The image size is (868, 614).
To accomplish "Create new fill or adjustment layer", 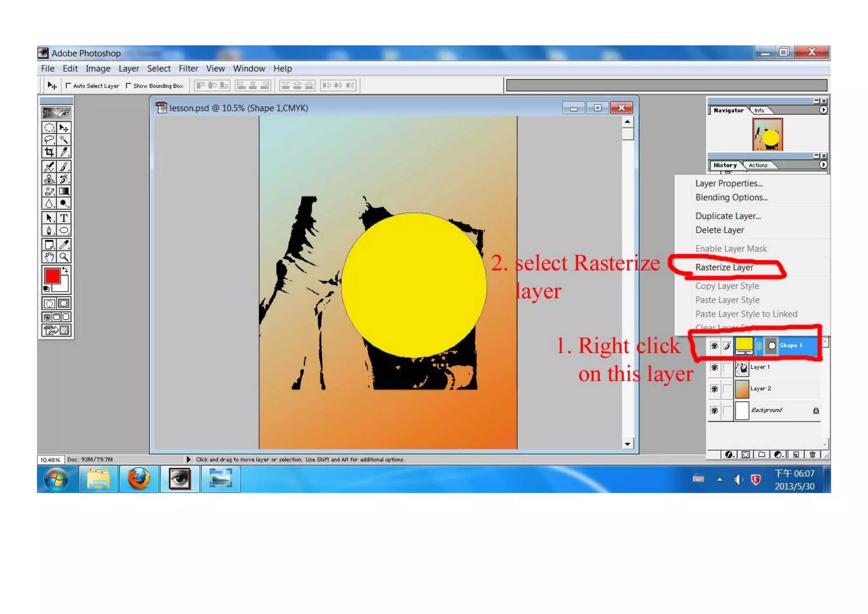I will (779, 454).
